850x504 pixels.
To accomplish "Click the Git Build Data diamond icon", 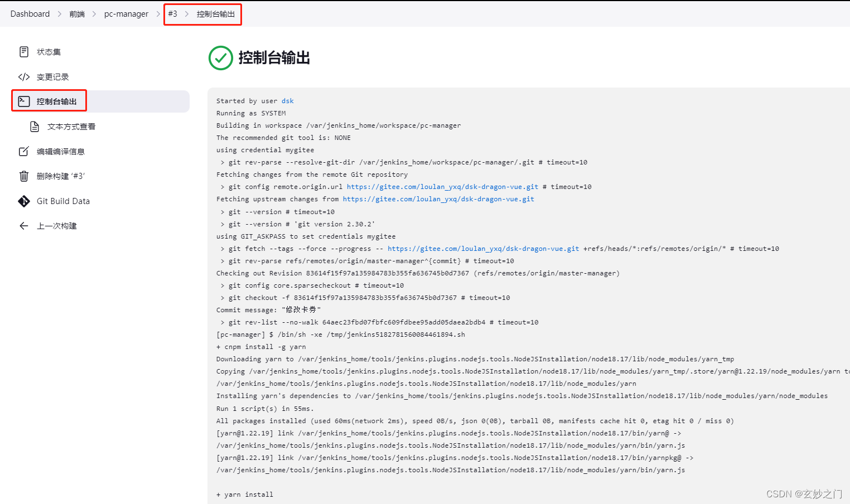I will pos(24,201).
